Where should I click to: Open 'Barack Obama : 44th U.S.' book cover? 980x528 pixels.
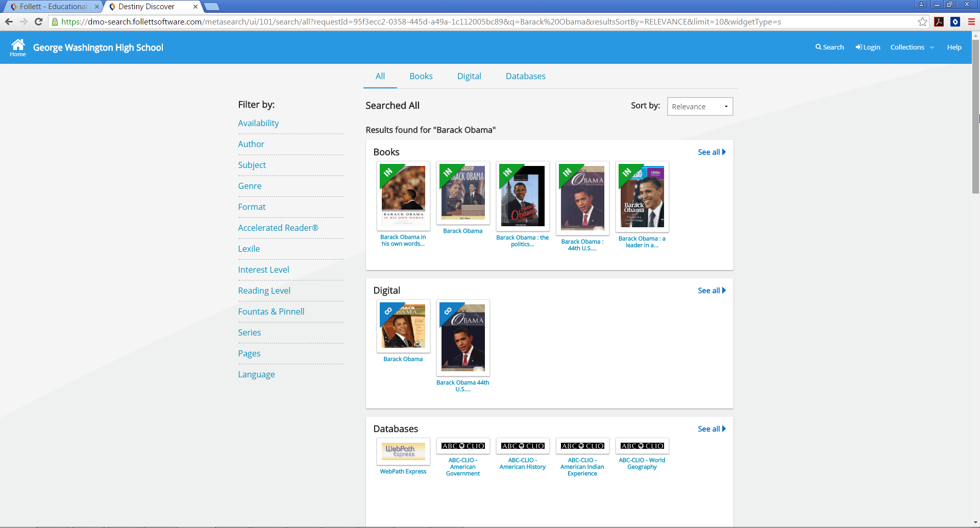click(x=582, y=198)
